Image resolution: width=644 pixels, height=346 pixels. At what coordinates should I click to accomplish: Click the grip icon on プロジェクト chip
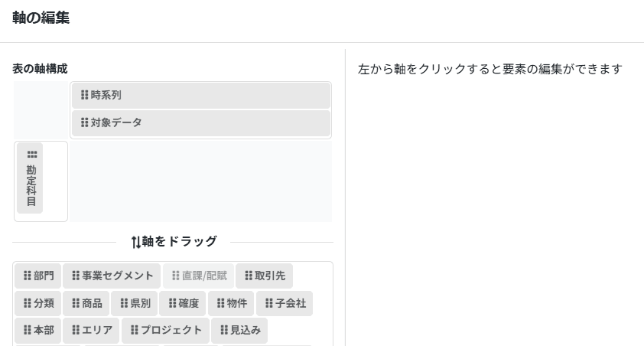point(135,330)
